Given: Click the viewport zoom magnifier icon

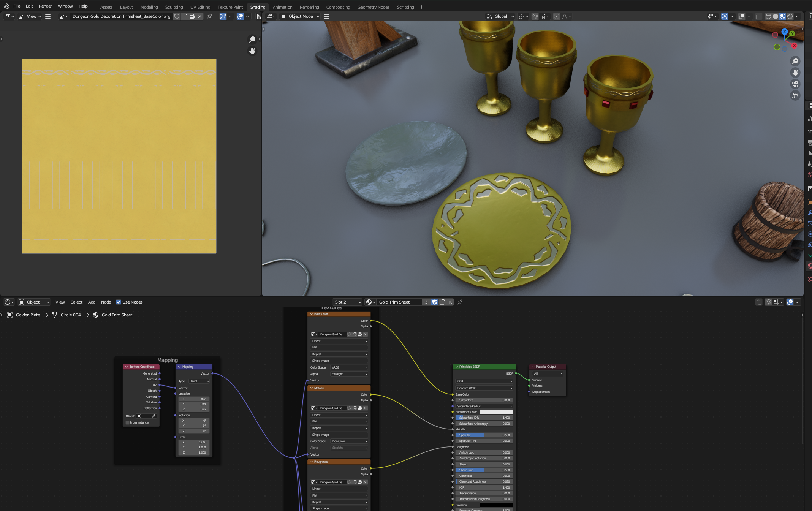Looking at the screenshot, I should [x=795, y=61].
